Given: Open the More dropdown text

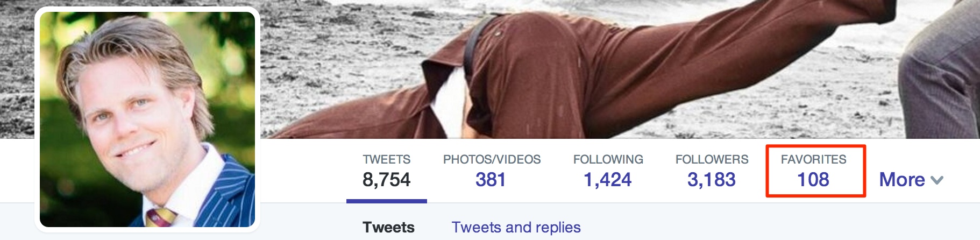Looking at the screenshot, I should coord(902,180).
